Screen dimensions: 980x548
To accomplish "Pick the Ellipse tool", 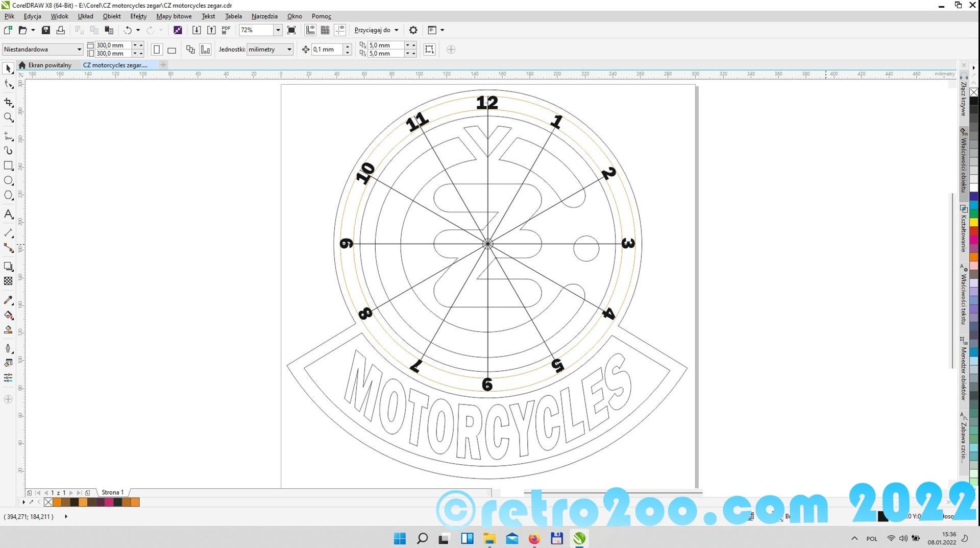I will click(x=8, y=180).
